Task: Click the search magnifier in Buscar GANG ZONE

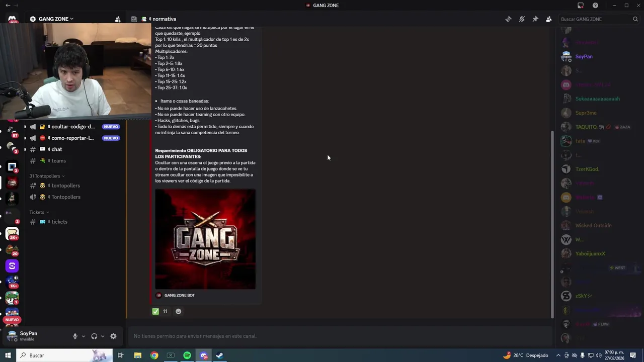Action: coord(635,19)
